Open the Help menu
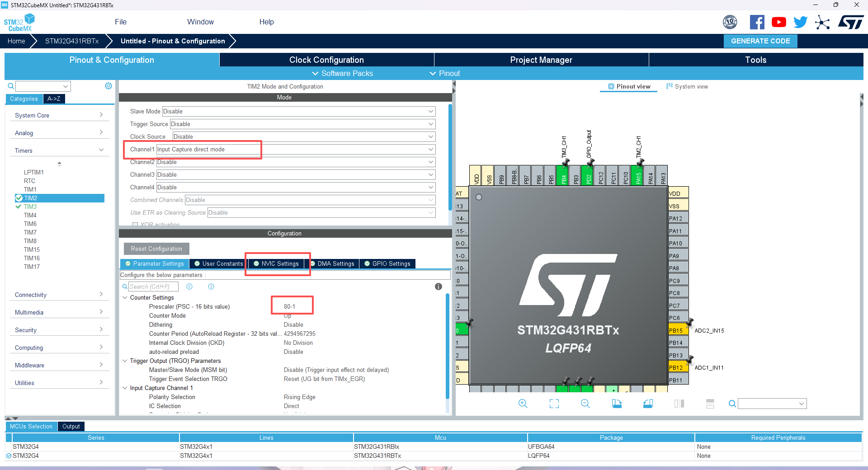Screen dimensions: 868x470 coord(266,22)
